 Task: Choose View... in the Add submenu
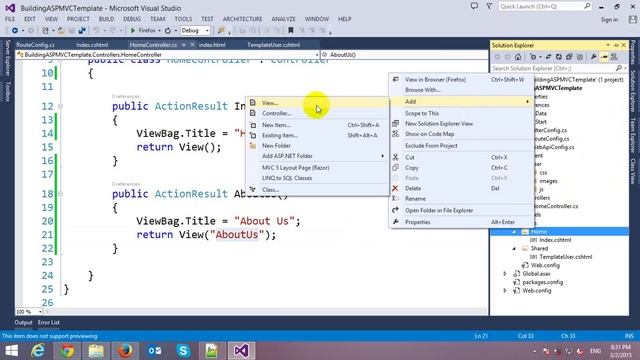pyautogui.click(x=317, y=103)
